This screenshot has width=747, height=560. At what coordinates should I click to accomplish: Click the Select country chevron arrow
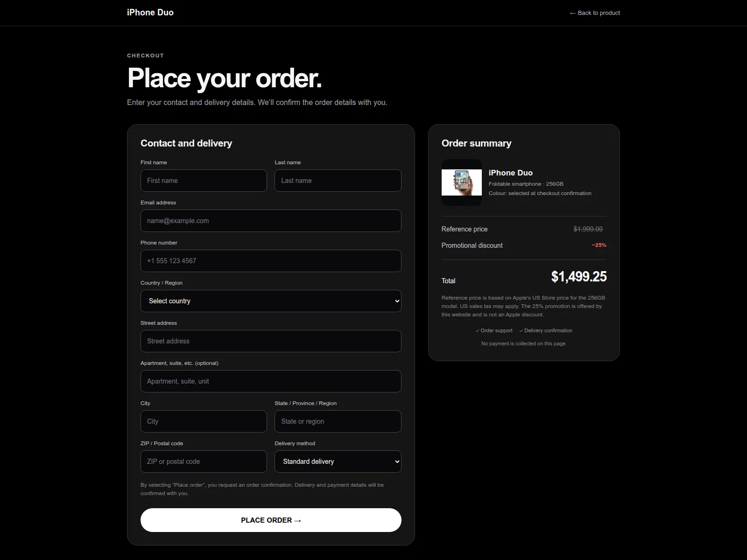click(x=397, y=301)
